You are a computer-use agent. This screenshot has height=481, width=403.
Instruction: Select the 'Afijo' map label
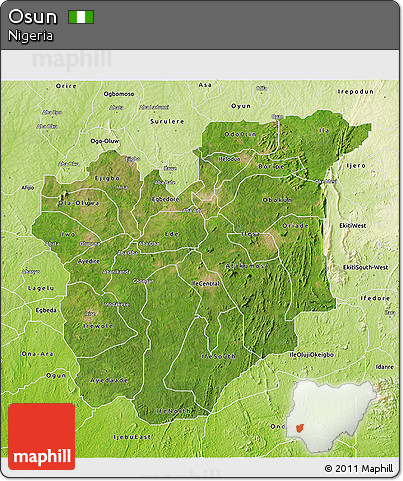(x=28, y=188)
